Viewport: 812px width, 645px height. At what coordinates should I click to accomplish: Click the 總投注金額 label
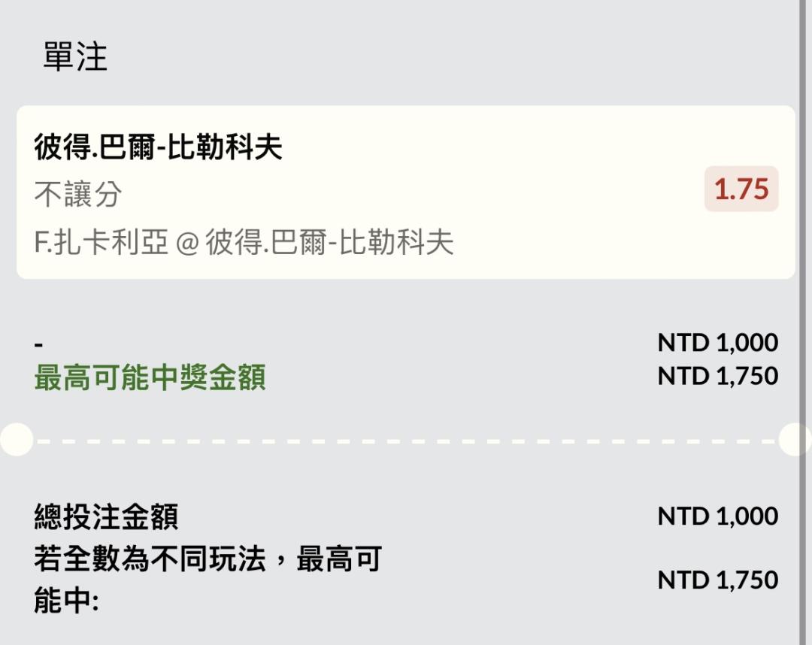click(106, 516)
